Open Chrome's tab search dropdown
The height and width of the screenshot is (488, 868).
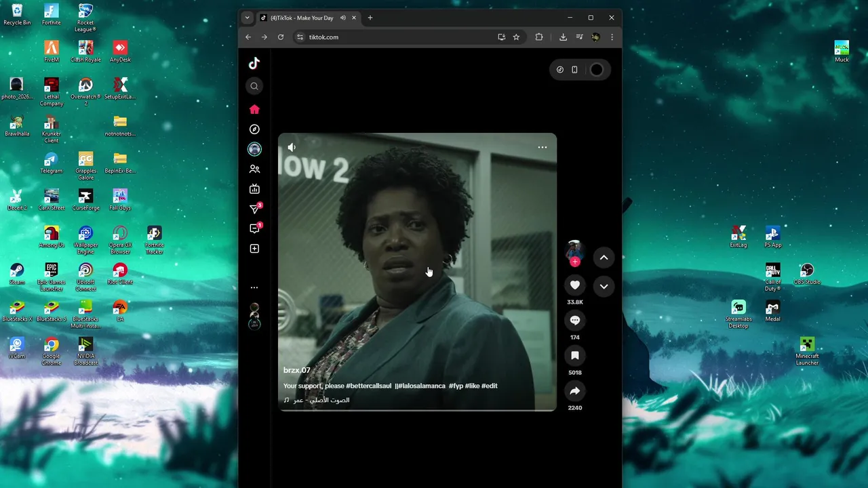pyautogui.click(x=247, y=18)
